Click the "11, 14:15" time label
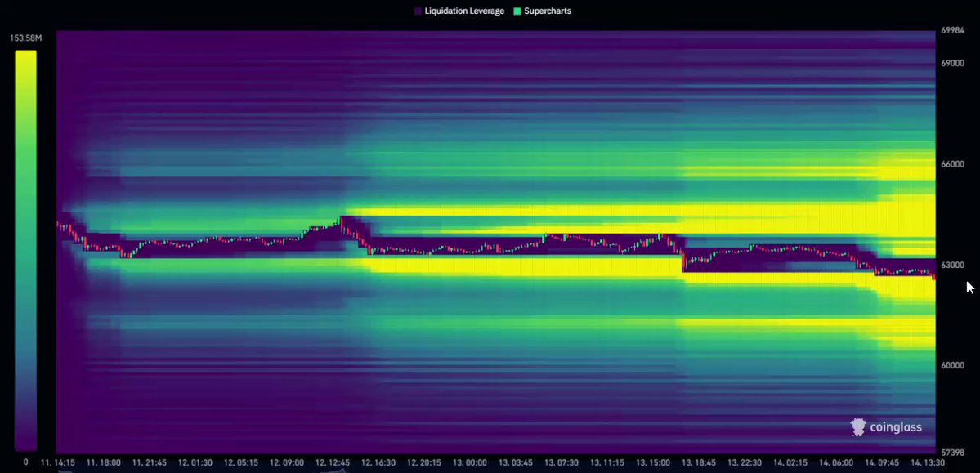980x473 pixels. 57,463
